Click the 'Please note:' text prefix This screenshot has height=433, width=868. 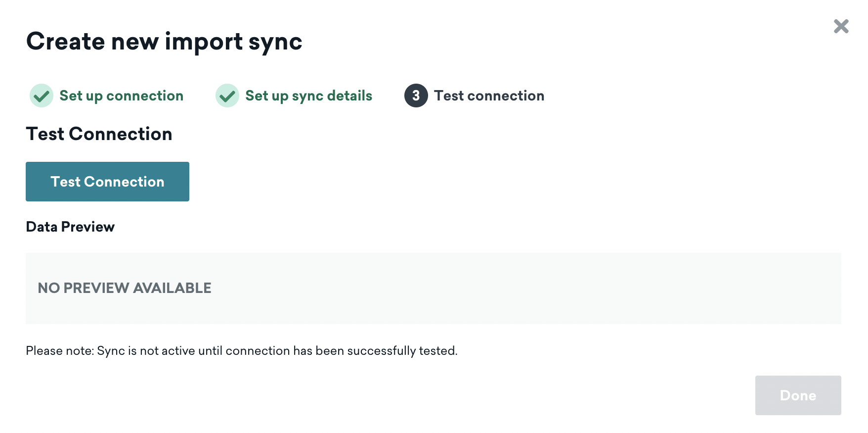pyautogui.click(x=59, y=351)
